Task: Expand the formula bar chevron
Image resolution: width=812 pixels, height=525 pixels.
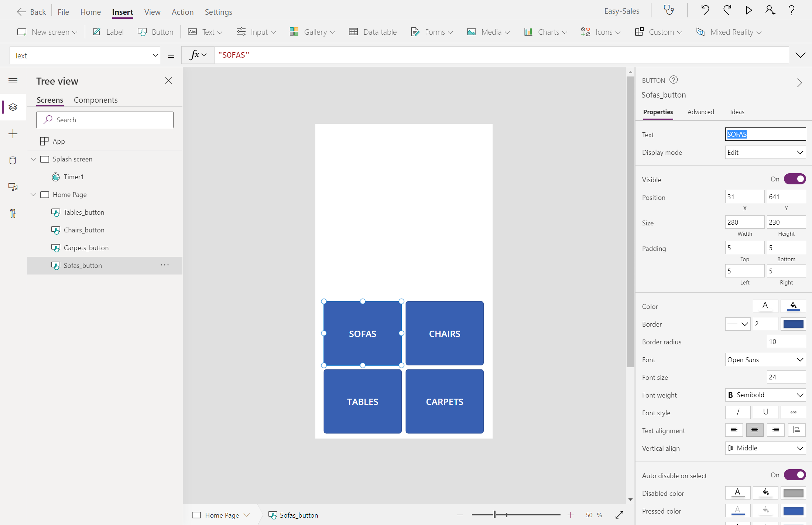Action: click(800, 55)
